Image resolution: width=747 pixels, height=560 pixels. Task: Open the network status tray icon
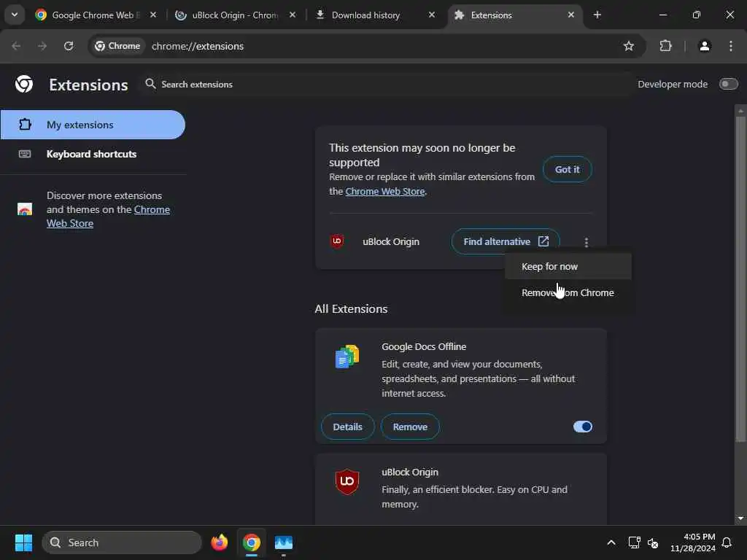634,542
